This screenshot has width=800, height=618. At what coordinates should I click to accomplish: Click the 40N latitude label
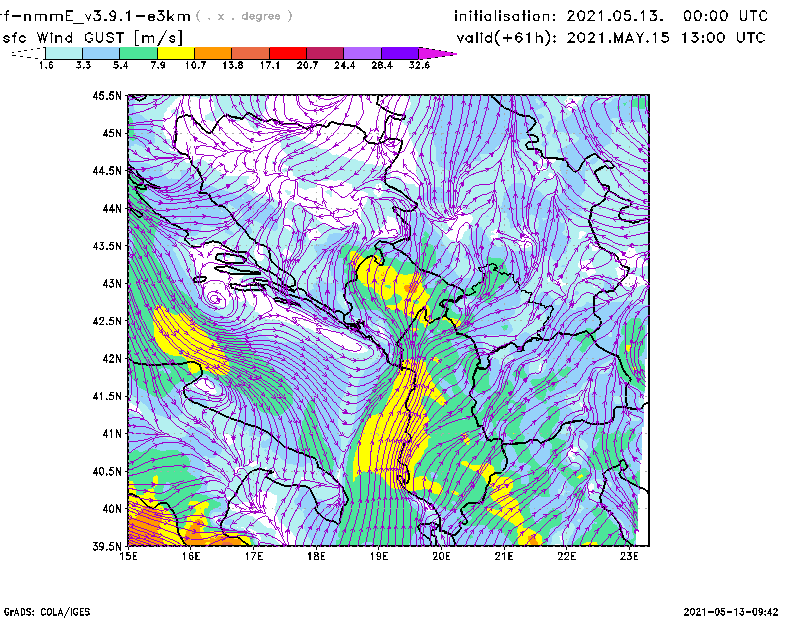click(112, 509)
